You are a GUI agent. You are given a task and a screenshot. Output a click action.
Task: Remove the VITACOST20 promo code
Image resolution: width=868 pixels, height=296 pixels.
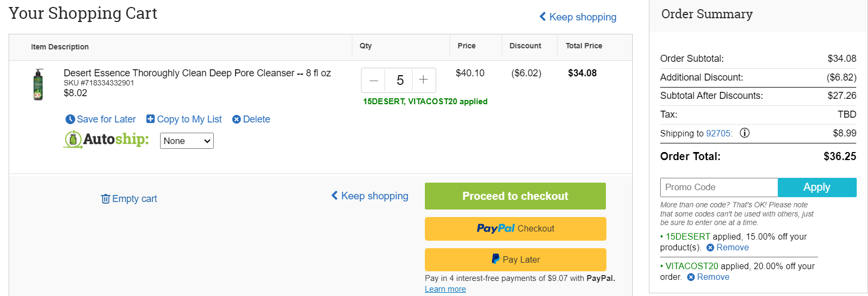pos(708,277)
